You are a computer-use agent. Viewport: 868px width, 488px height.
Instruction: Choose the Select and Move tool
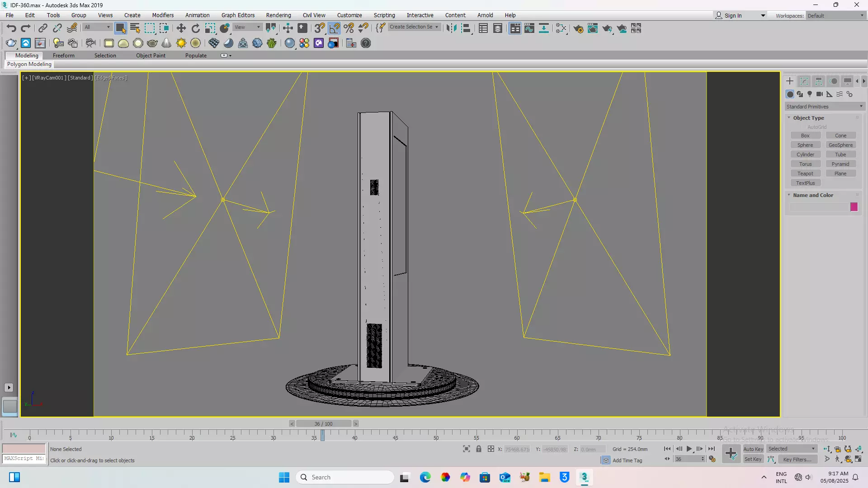coord(181,28)
